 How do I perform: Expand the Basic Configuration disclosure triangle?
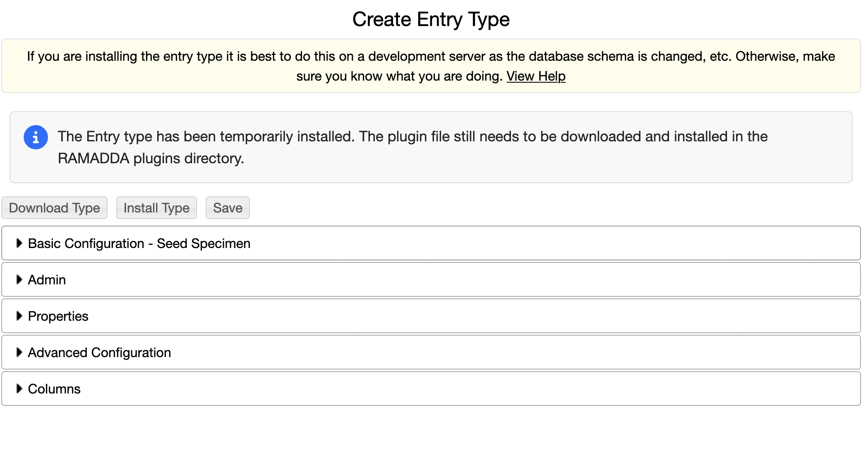coord(19,243)
